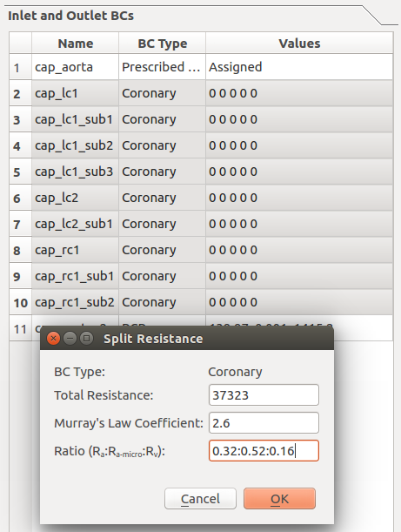Image resolution: width=401 pixels, height=532 pixels.
Task: Select the cap_lc2_sub1 name cell
Action: tap(76, 224)
